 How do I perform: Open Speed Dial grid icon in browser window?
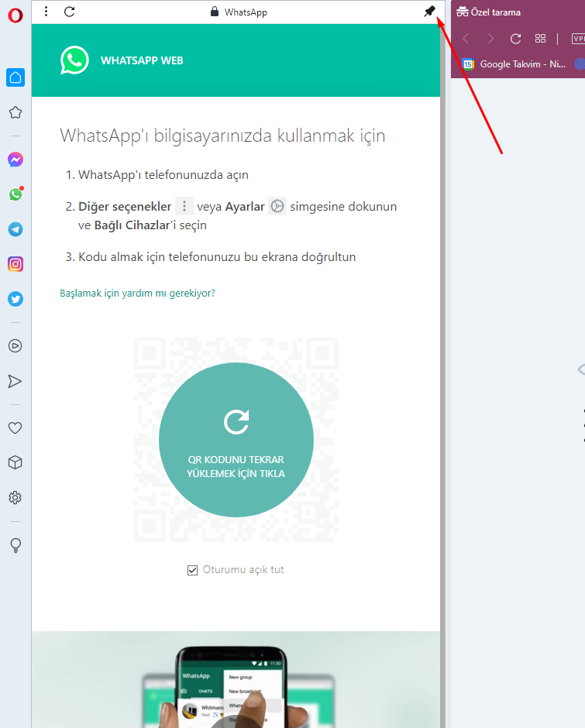tap(540, 39)
